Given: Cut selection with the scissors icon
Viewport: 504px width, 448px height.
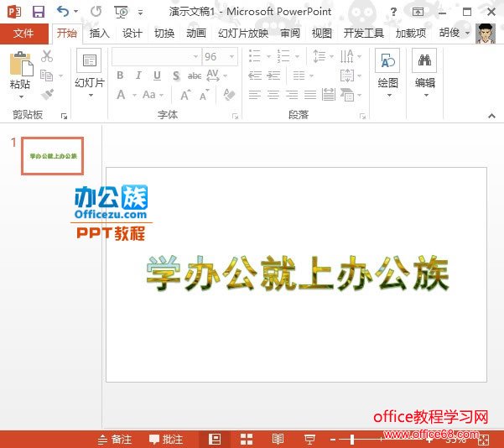Looking at the screenshot, I should pos(47,56).
